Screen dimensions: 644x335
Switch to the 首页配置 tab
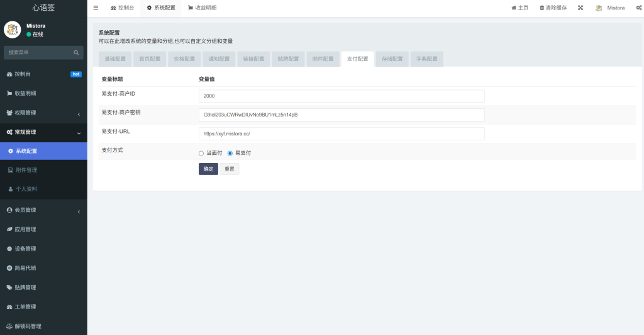(150, 59)
